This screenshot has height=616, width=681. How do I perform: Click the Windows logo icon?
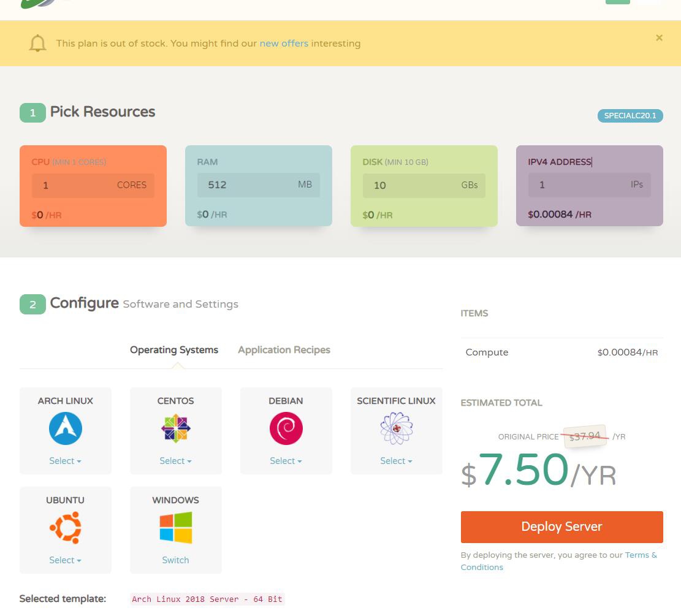[x=175, y=527]
